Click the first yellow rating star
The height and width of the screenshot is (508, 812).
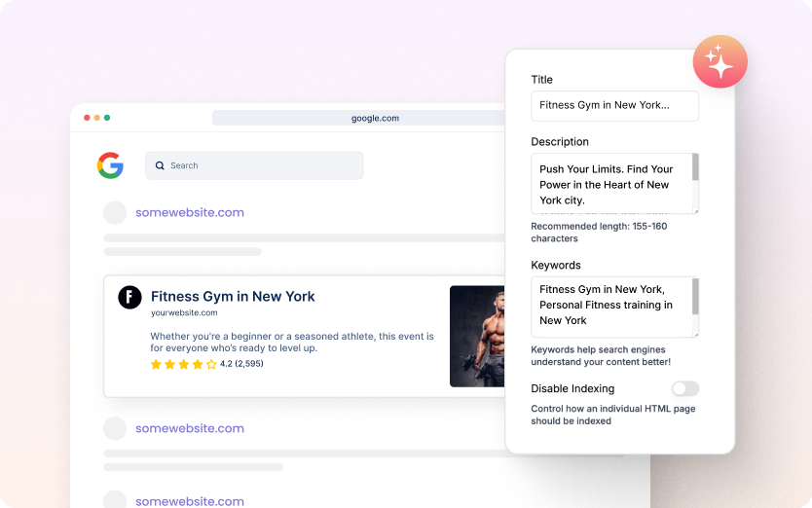(156, 364)
